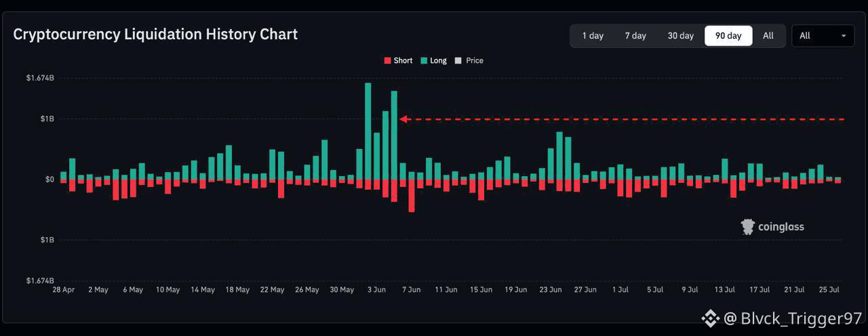Viewport: 868px width, 336px height.
Task: Click the 3 Jun date label
Action: (376, 289)
